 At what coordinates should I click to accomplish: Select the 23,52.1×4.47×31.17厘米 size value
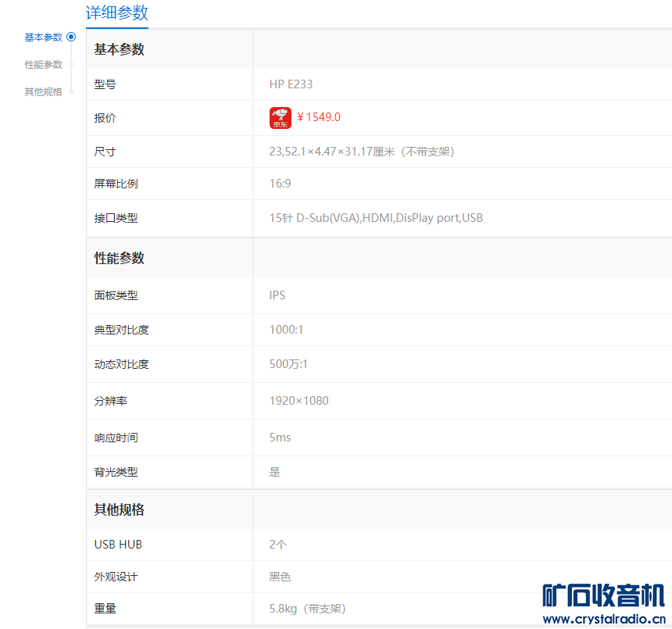362,152
